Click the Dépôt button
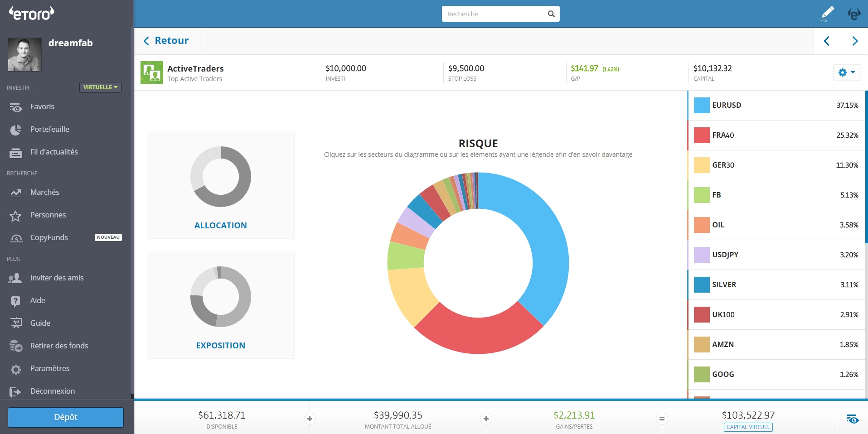The image size is (868, 434). point(66,417)
